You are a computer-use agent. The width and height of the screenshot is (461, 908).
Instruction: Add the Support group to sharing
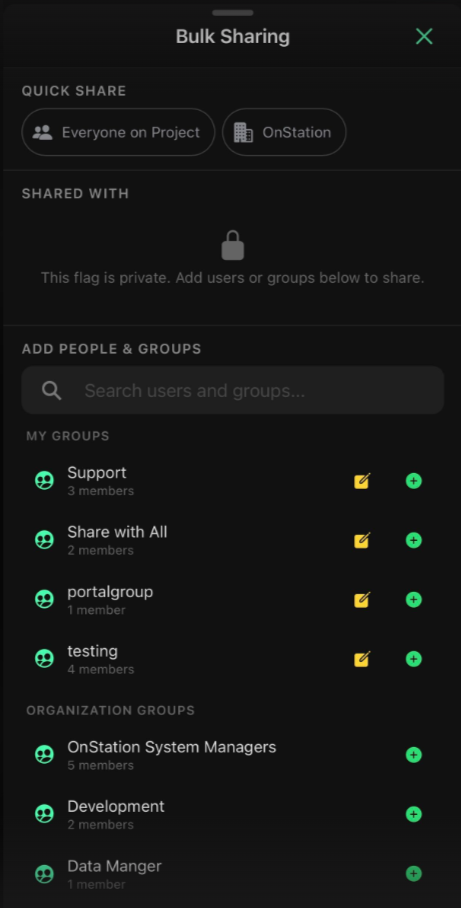pos(414,481)
